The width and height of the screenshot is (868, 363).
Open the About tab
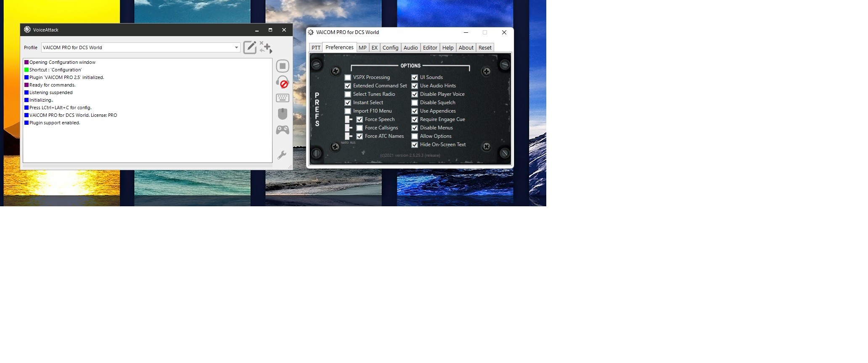[466, 48]
